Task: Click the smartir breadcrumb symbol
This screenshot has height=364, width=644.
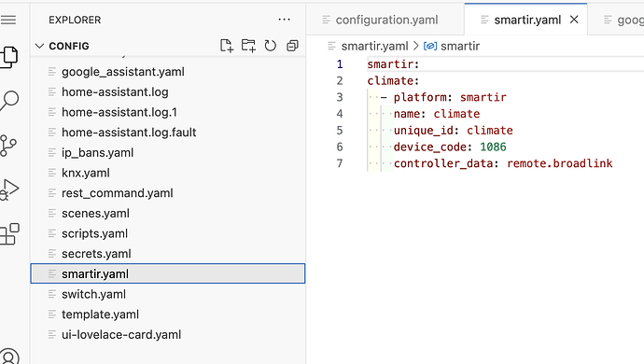Action: click(x=460, y=46)
